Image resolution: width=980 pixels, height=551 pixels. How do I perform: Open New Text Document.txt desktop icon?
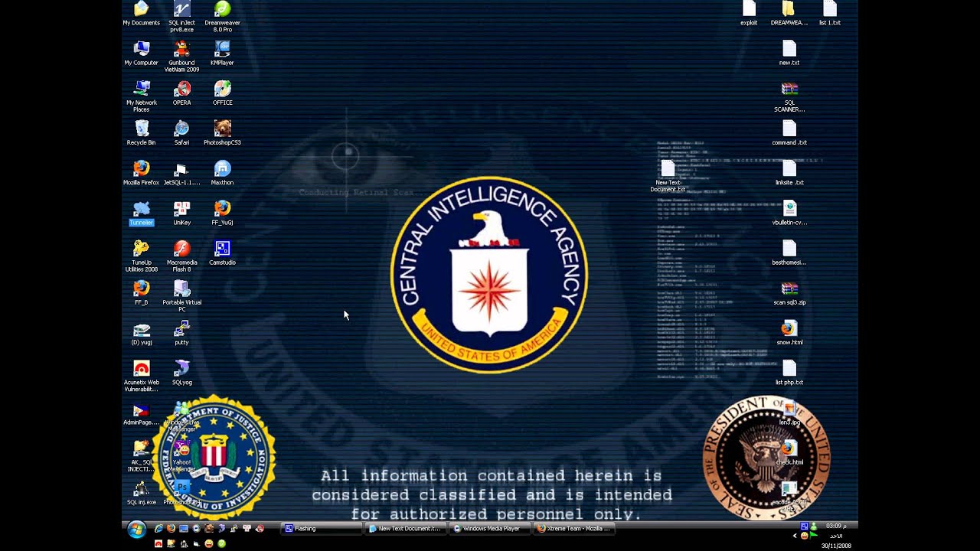(x=668, y=177)
